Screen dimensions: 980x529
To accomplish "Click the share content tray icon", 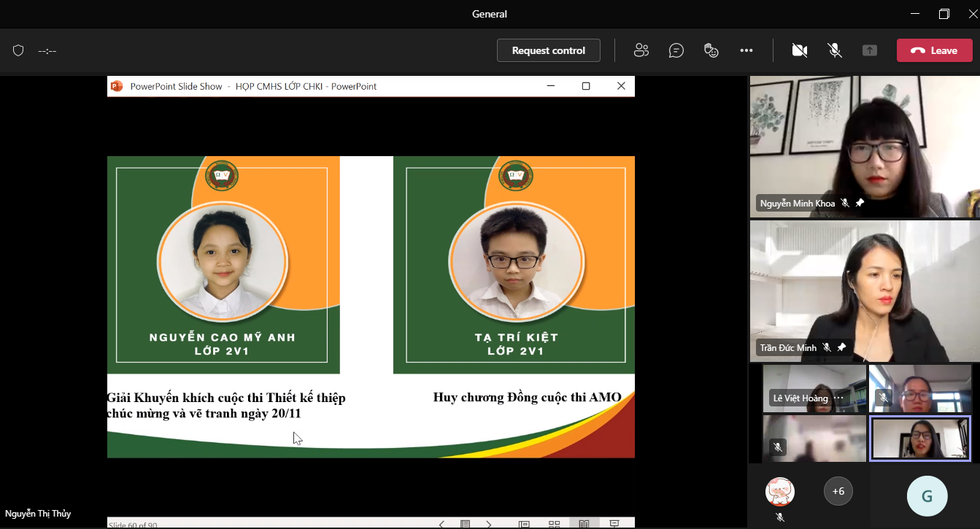I will pos(869,50).
